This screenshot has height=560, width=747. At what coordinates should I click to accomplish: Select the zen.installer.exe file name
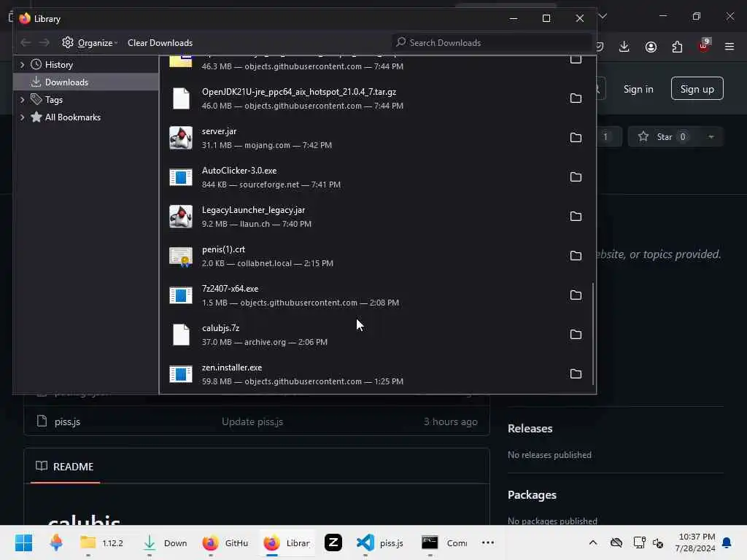pyautogui.click(x=232, y=367)
